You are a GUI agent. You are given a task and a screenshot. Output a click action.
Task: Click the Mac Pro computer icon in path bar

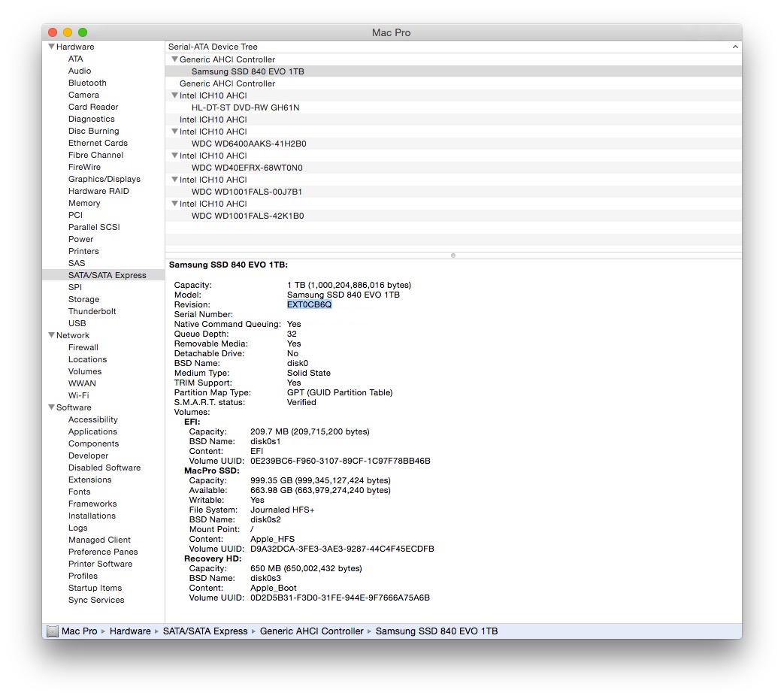coord(53,631)
